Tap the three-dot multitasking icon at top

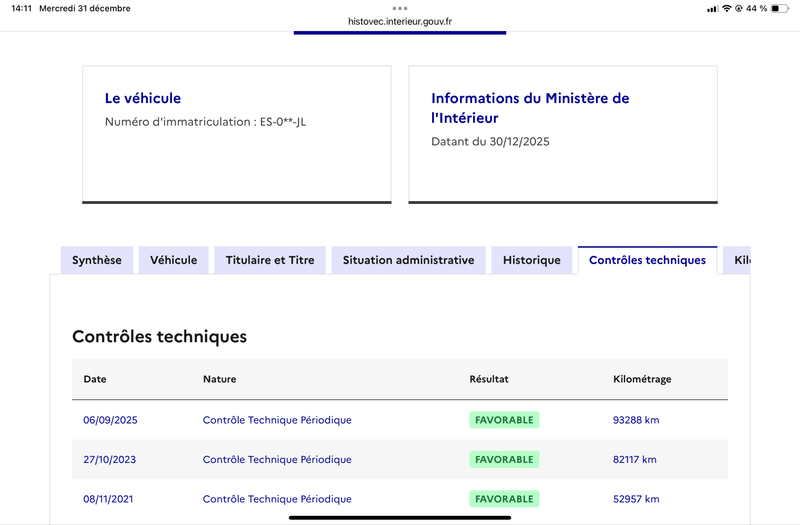coord(400,8)
